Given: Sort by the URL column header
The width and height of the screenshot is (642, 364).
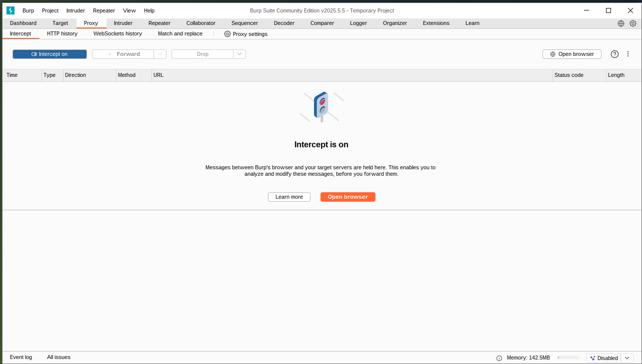Looking at the screenshot, I should pyautogui.click(x=352, y=75).
